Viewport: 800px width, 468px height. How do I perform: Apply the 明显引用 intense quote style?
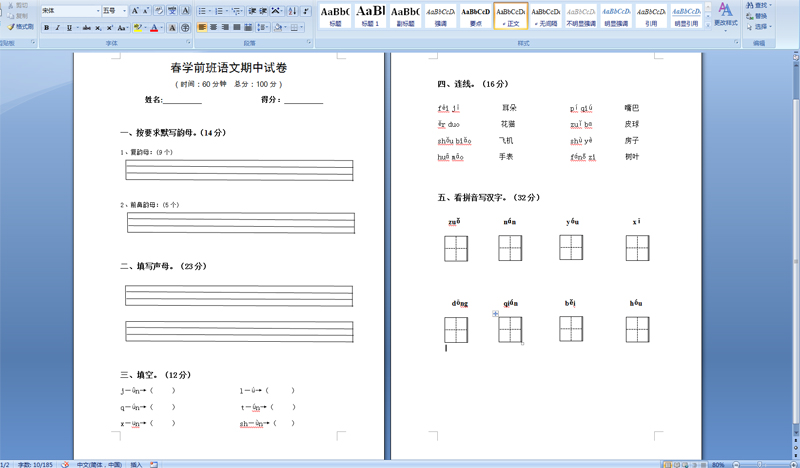pyautogui.click(x=686, y=15)
